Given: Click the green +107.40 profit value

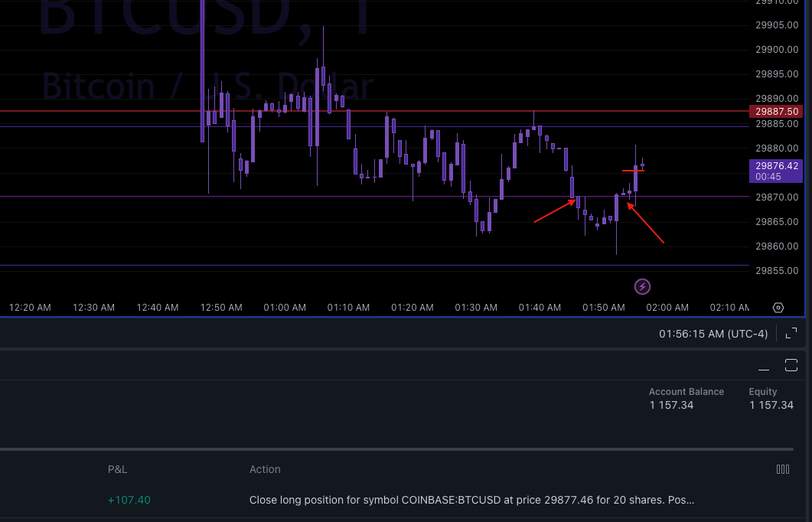Looking at the screenshot, I should 129,500.
